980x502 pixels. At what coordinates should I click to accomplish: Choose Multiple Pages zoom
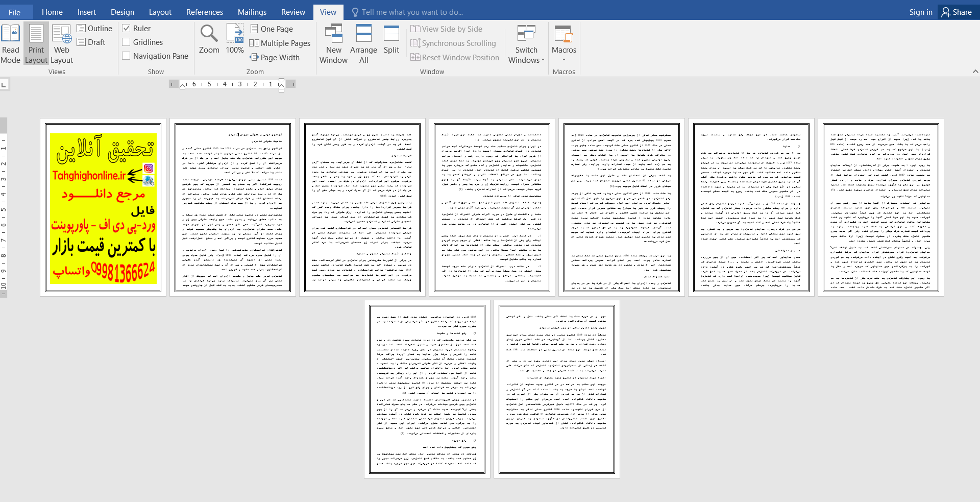(280, 43)
